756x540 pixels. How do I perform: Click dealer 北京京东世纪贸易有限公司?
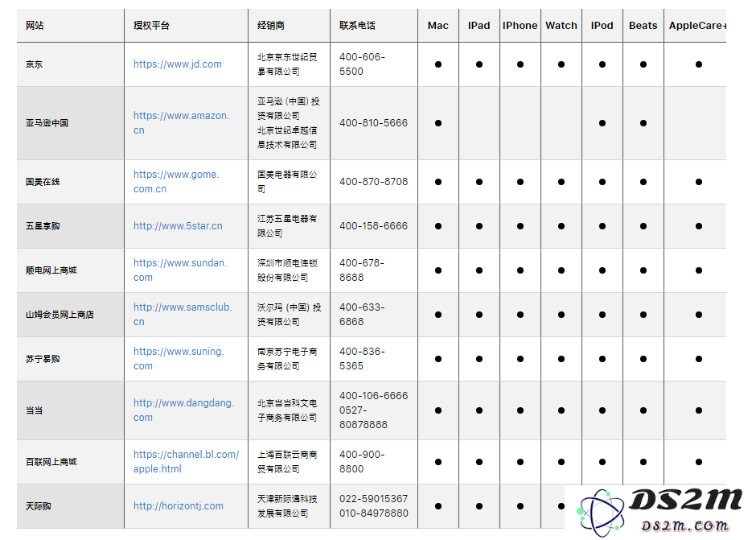(x=287, y=64)
